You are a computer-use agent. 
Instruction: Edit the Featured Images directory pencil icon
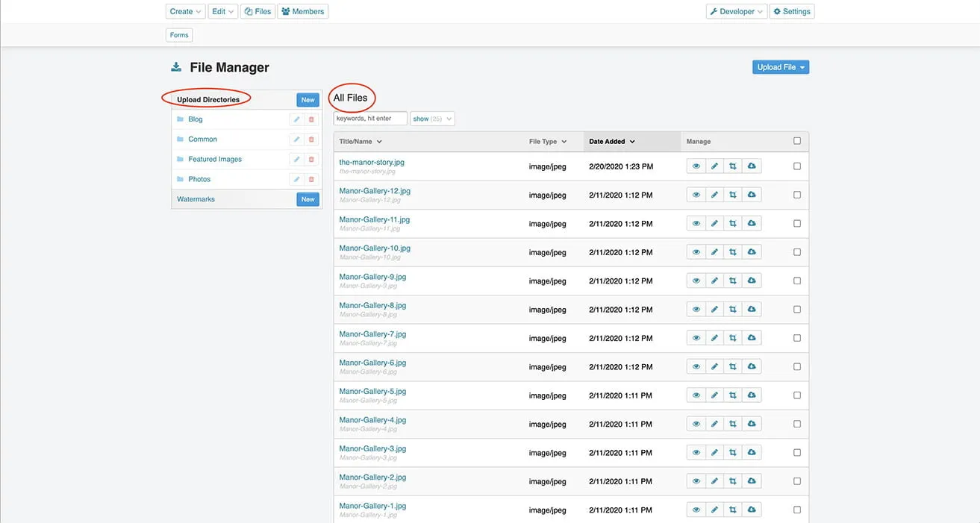(296, 160)
